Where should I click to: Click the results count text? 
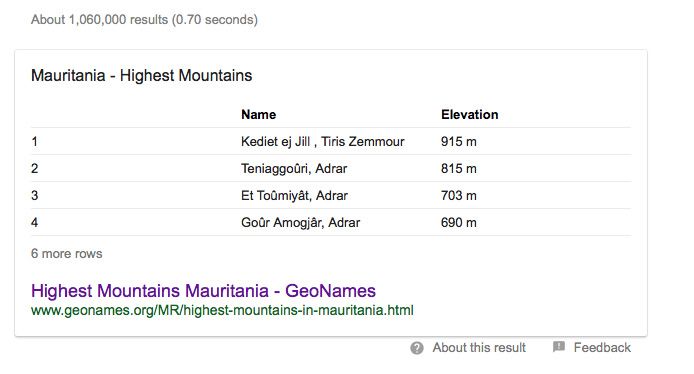coord(144,20)
